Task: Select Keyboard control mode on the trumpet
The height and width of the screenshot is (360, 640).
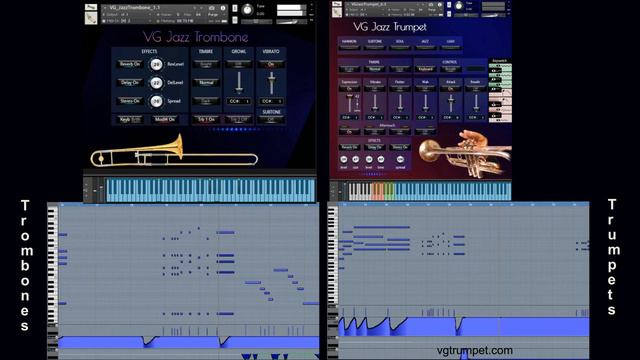Action: click(x=425, y=69)
